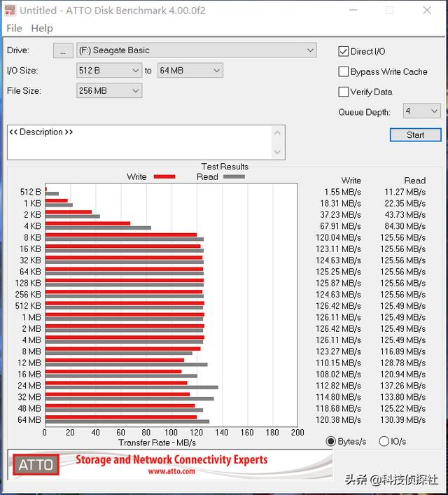Viewport: 448px width, 495px height.
Task: Uncheck the Direct I/O checkbox
Action: (343, 51)
